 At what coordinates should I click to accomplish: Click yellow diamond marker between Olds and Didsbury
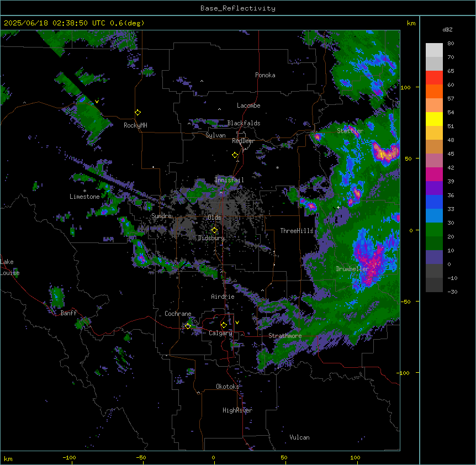tap(215, 230)
